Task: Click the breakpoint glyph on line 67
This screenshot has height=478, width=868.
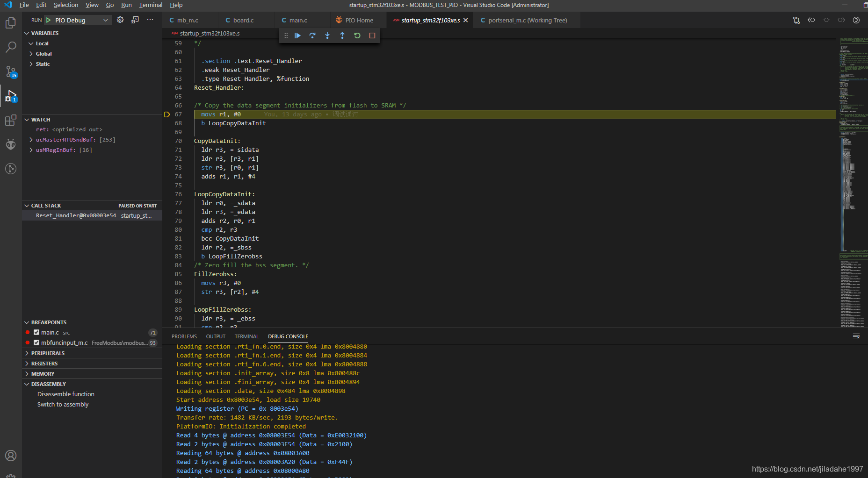Action: (x=167, y=114)
